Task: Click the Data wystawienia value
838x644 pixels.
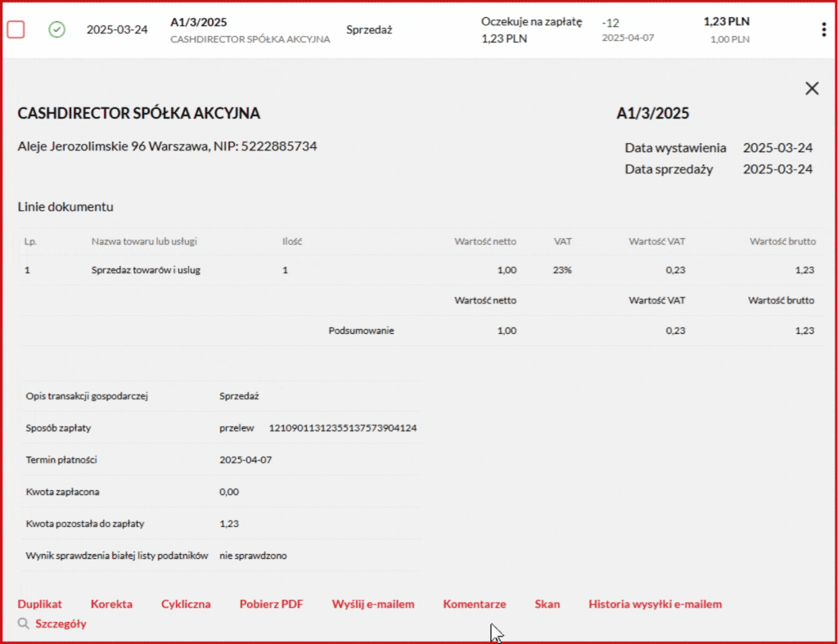Action: pyautogui.click(x=777, y=147)
